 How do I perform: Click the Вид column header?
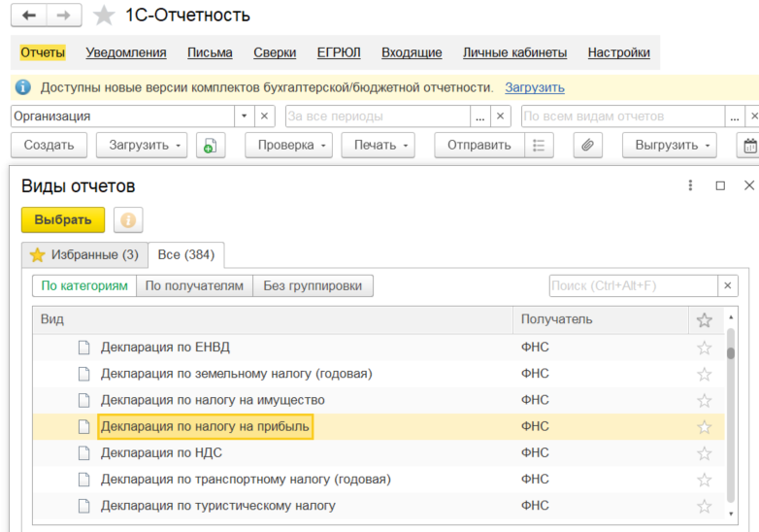(273, 320)
